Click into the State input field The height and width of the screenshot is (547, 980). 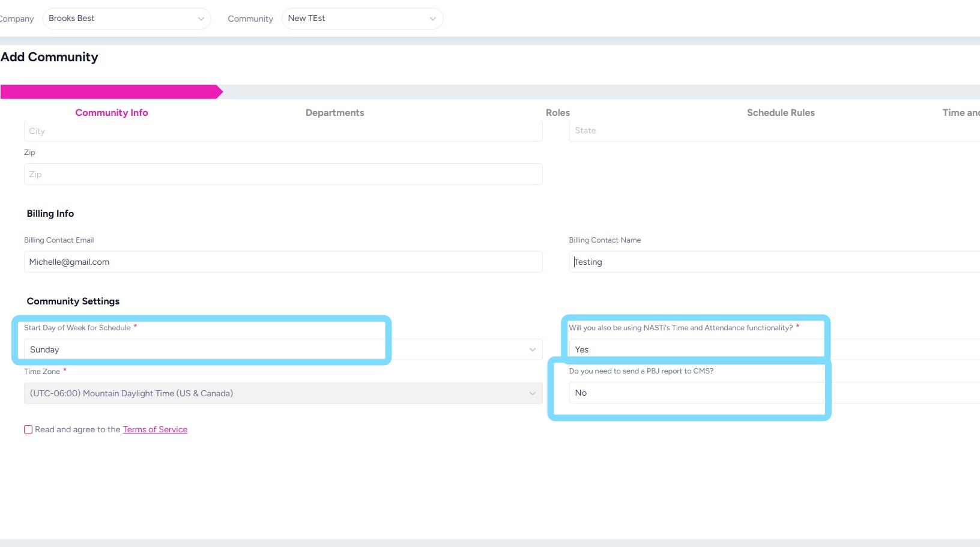pos(775,131)
